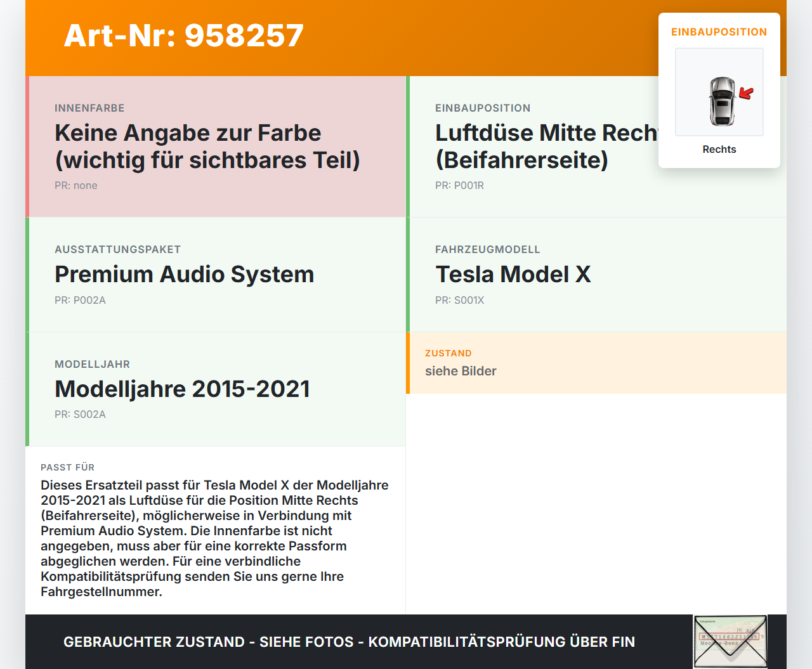Image resolution: width=812 pixels, height=669 pixels.
Task: Click the Kompatibilitätsprüfung über FIN banner text
Action: [x=349, y=641]
